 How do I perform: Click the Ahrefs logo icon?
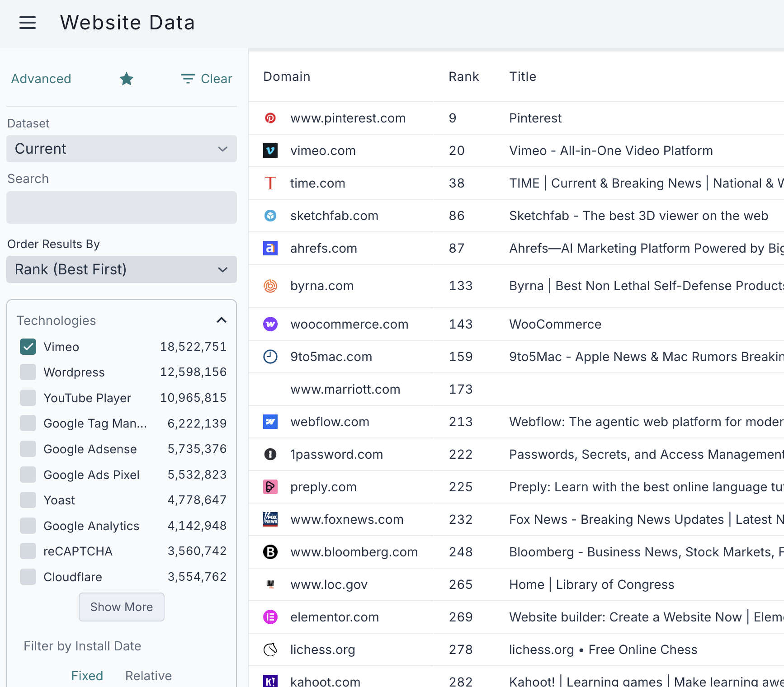(270, 248)
